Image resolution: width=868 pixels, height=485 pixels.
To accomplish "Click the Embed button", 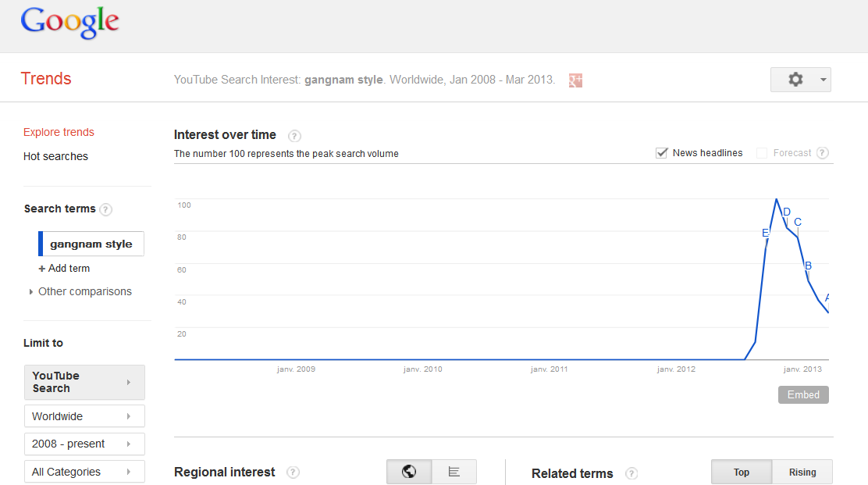I will tap(803, 394).
